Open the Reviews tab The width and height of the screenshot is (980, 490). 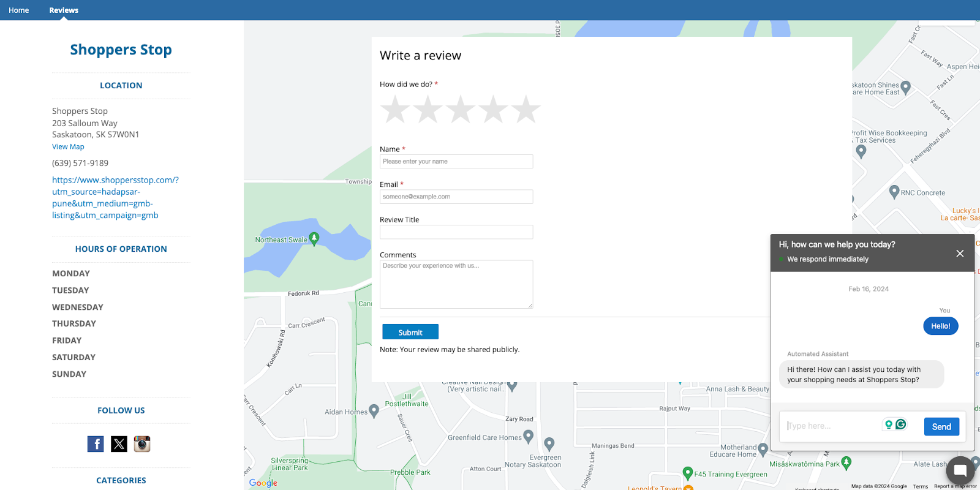pyautogui.click(x=64, y=10)
